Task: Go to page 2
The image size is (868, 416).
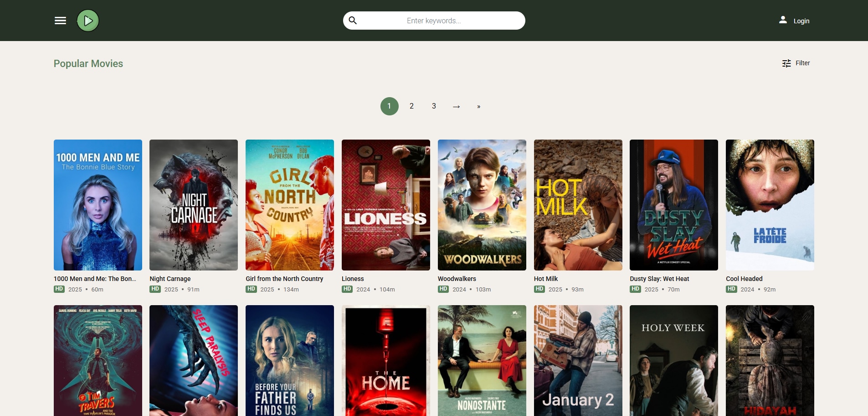Action: click(411, 106)
